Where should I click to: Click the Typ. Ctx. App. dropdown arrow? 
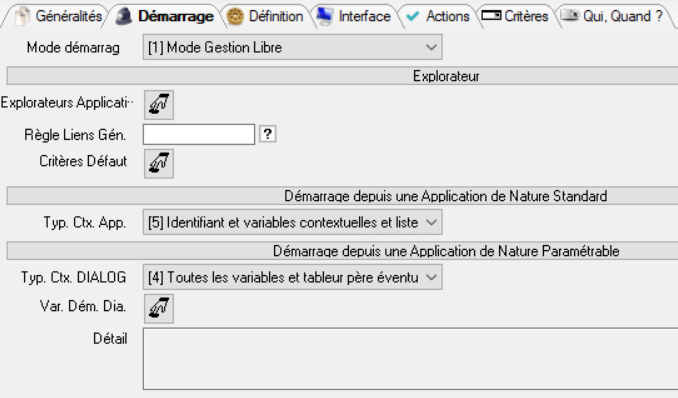[431, 222]
